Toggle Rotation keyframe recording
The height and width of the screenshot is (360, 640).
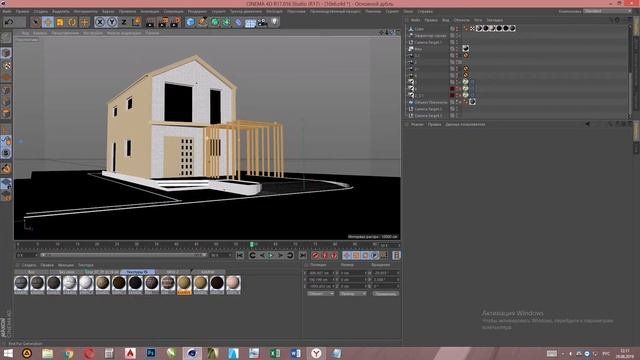pos(365,256)
